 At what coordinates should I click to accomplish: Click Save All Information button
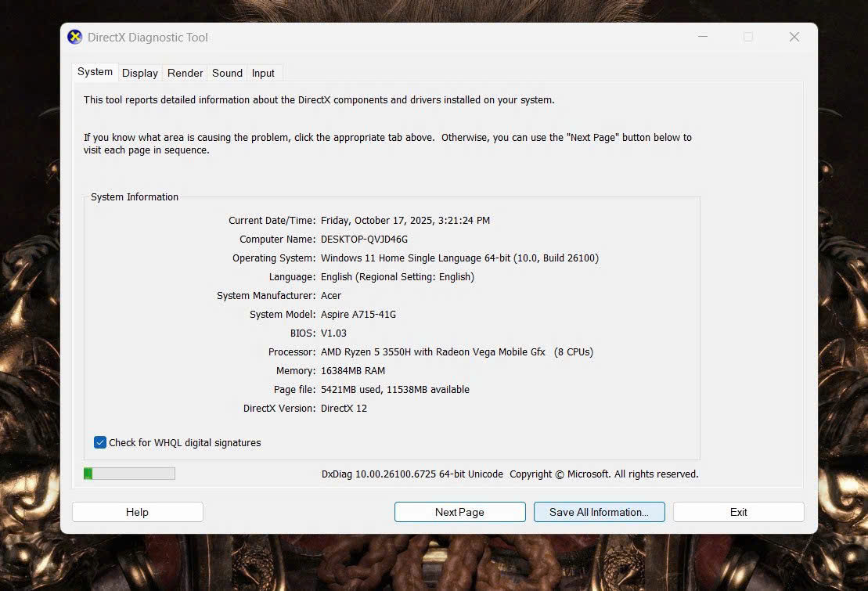coord(599,512)
